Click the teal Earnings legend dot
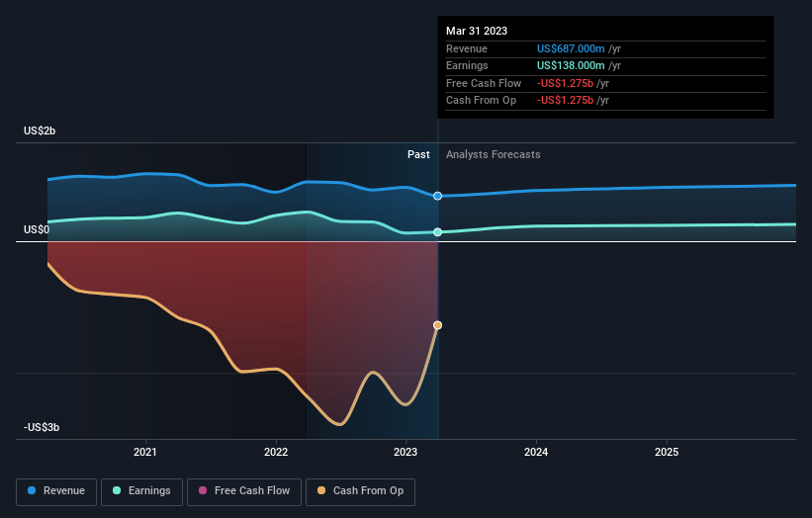Viewport: 812px width, 518px height. [118, 490]
